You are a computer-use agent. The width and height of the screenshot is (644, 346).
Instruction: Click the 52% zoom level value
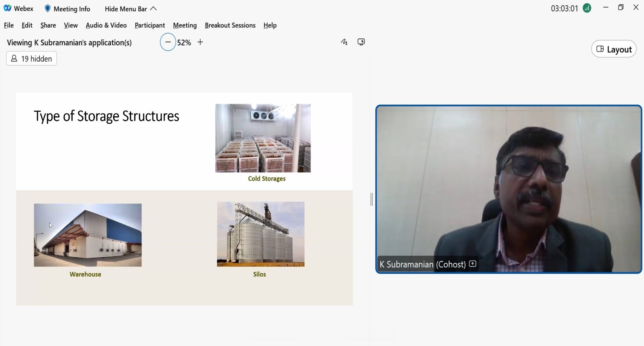coord(184,43)
